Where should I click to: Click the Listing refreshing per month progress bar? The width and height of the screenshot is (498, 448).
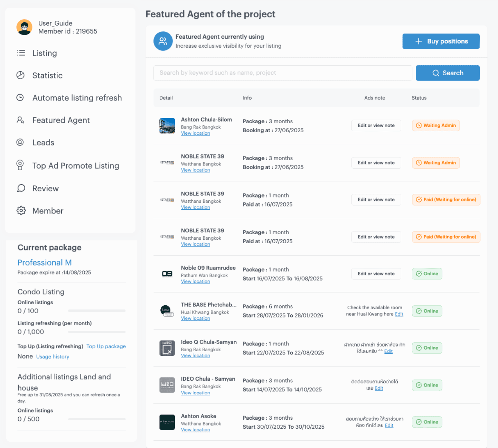(97, 332)
